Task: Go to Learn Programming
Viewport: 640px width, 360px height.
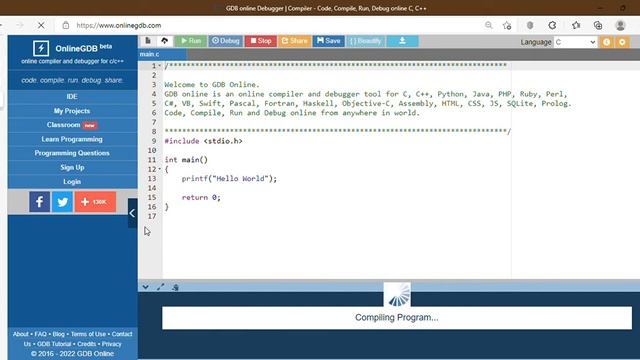Action: coord(72,139)
